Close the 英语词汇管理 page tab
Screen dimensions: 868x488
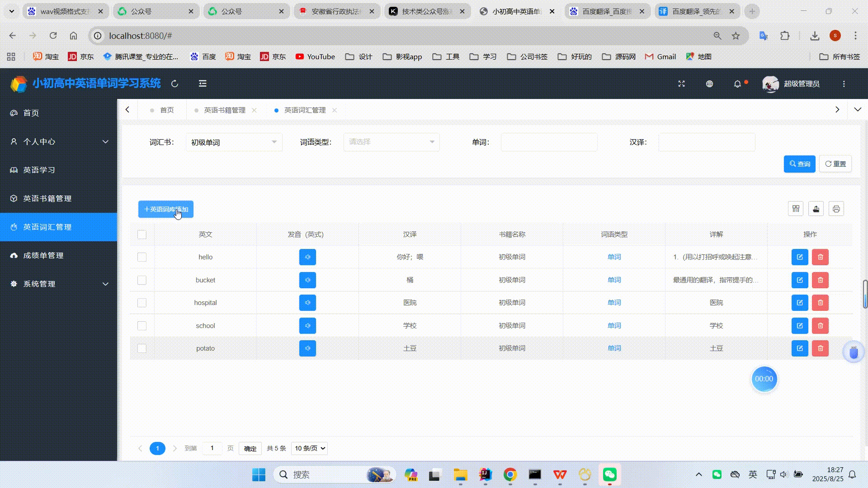click(x=335, y=110)
